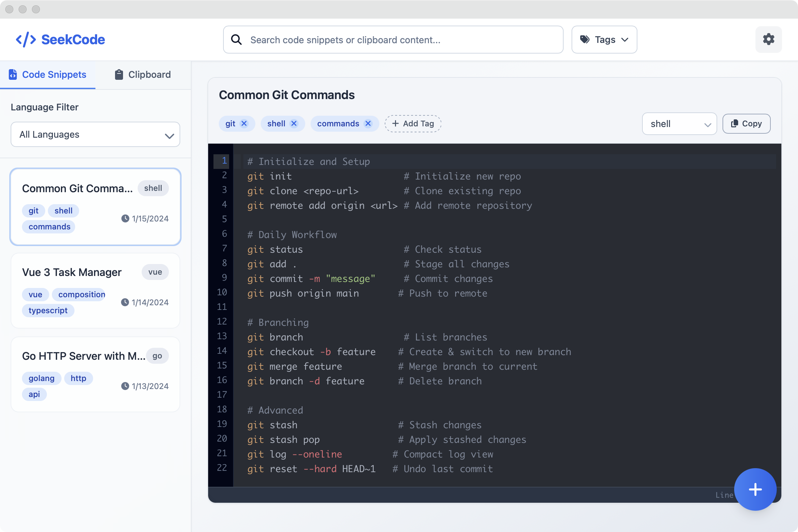This screenshot has width=798, height=532.
Task: Switch to the Code Snippets tab
Action: (x=48, y=74)
